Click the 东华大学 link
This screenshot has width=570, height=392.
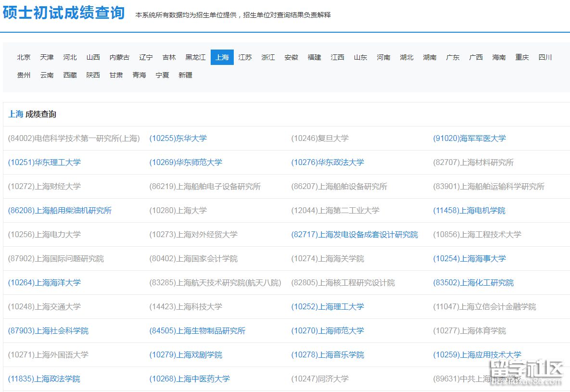pyautogui.click(x=178, y=138)
